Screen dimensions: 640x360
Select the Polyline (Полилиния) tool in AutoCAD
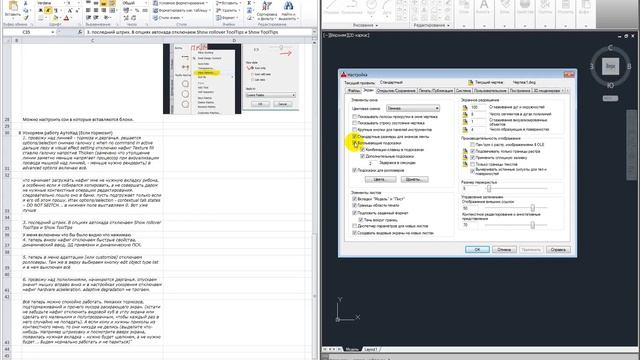pyautogui.click(x=352, y=5)
